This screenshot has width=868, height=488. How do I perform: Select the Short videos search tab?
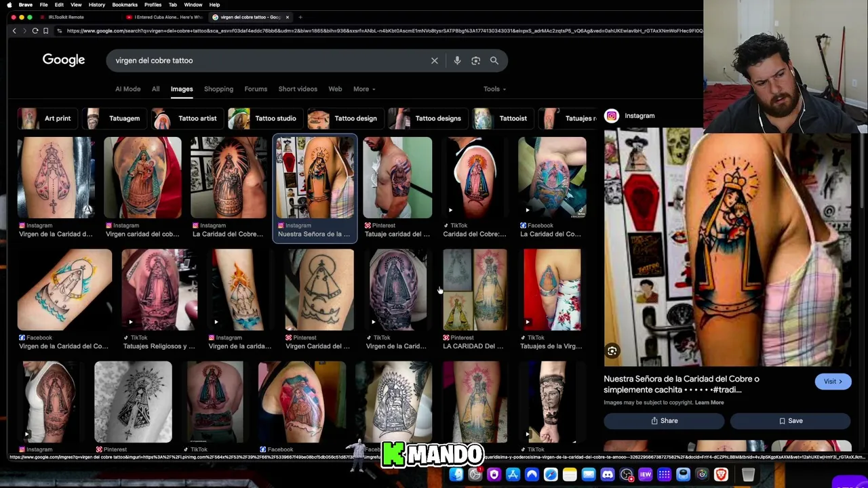coord(298,89)
